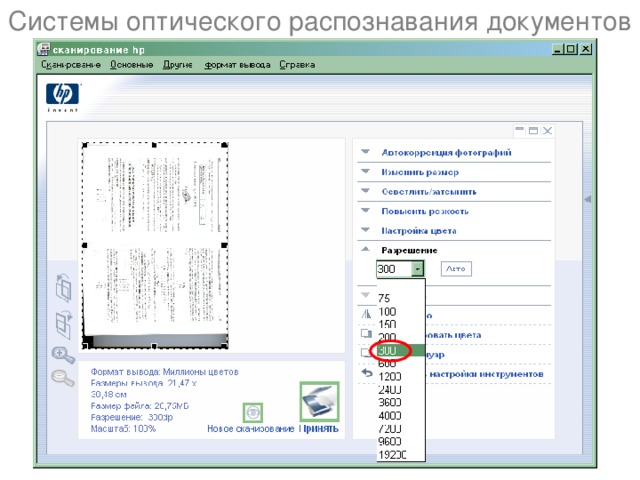This screenshot has height=480, width=640.
Task: Click the Принять scanner image icon
Action: [x=319, y=401]
